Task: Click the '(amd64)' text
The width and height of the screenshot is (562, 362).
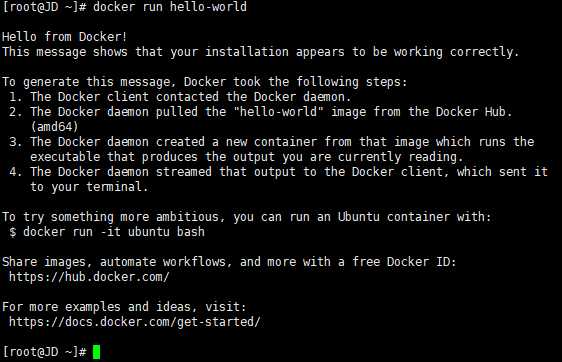Action: (x=54, y=127)
